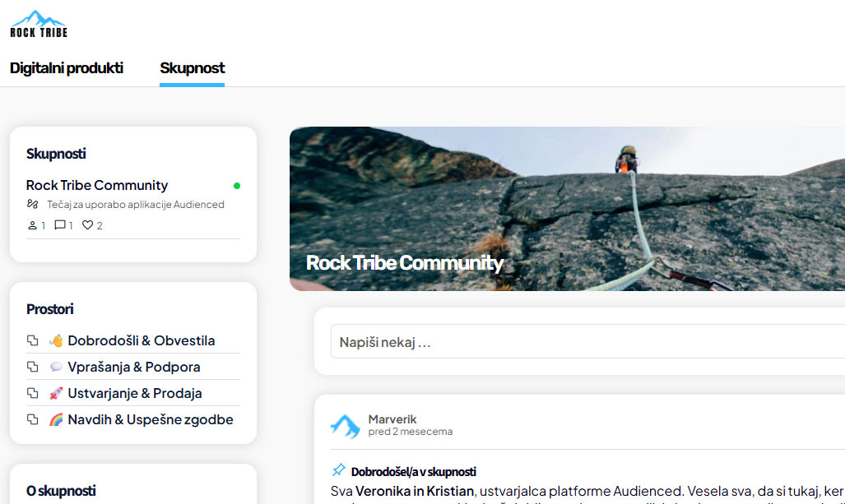Click the space icon beside Dobrodošli & Obvestila

33,340
